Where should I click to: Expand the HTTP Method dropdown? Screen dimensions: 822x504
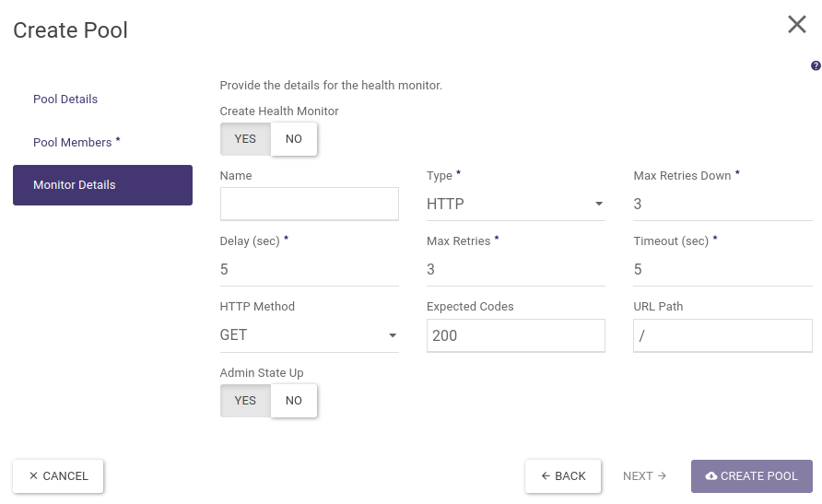[x=309, y=335]
